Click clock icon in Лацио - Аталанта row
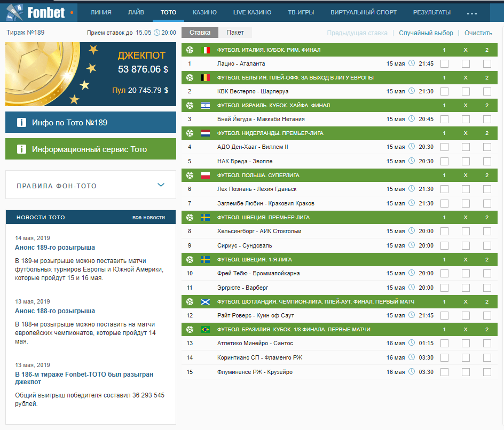This screenshot has height=430, width=504. coord(412,63)
